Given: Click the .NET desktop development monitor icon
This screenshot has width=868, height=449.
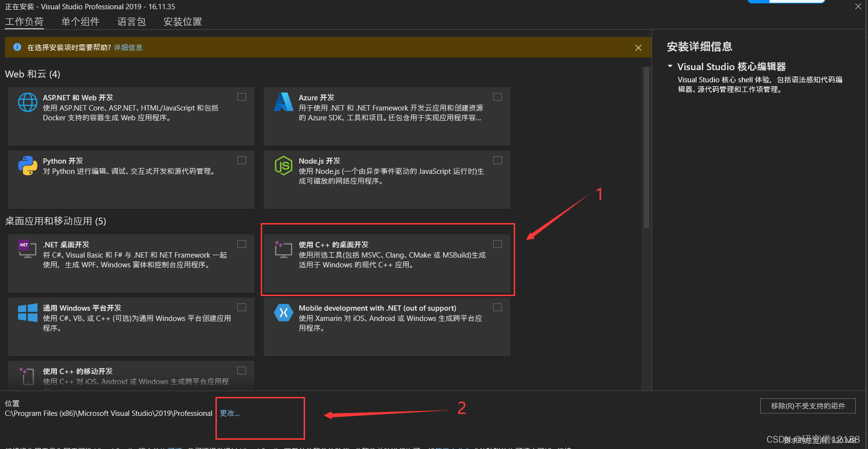Looking at the screenshot, I should pos(27,249).
